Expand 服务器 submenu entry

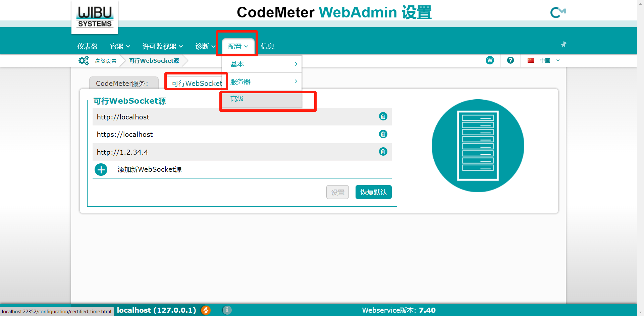click(x=262, y=82)
